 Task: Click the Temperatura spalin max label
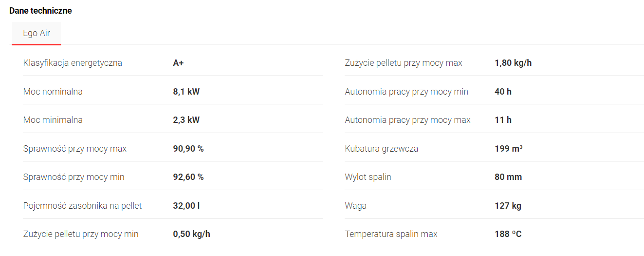[x=391, y=234]
